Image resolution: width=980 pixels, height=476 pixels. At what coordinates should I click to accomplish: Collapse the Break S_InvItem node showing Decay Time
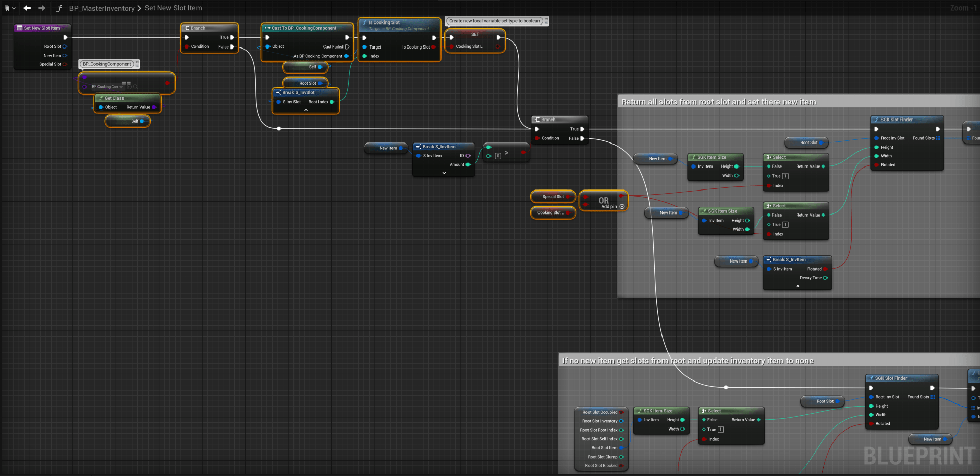[x=798, y=287]
